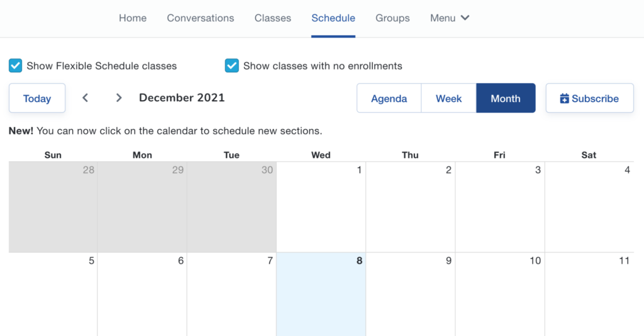
Task: Expand the Menu dropdown
Action: (450, 18)
